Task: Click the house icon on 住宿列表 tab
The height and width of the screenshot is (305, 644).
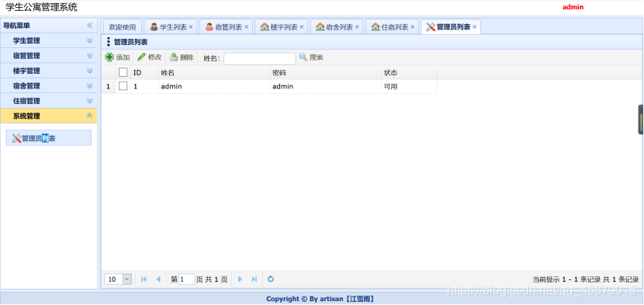Action: point(376,26)
